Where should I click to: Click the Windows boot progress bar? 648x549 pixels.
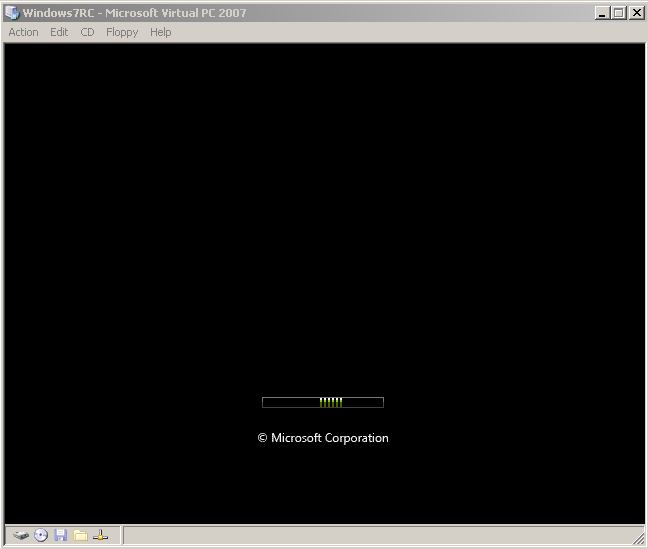coord(323,402)
